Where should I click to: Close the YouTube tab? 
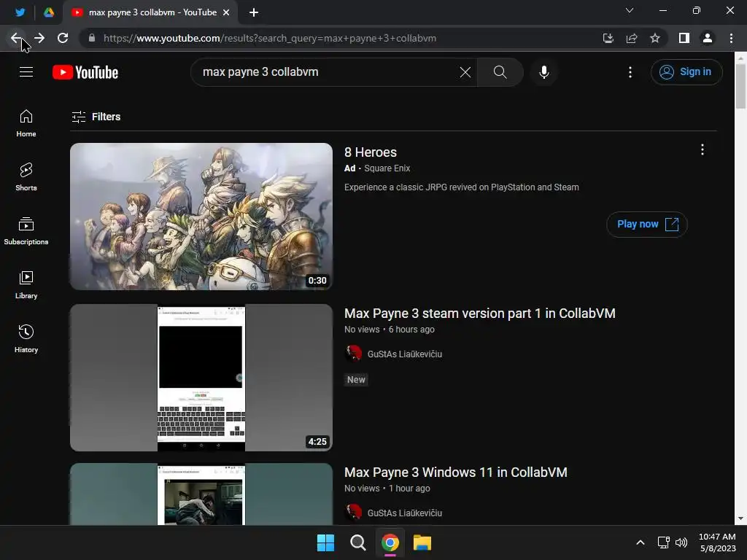tap(226, 12)
